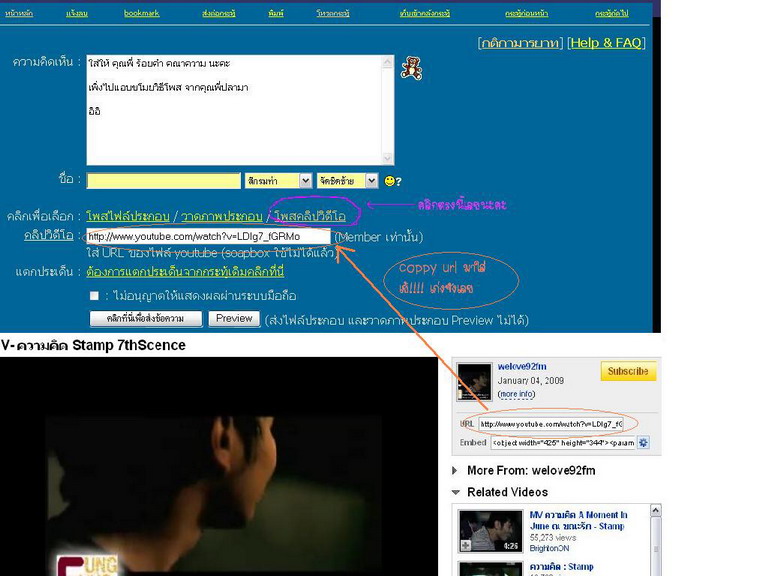Go to กระทู้ถัดไป in top navigation
This screenshot has width=768, height=576.
pyautogui.click(x=612, y=13)
